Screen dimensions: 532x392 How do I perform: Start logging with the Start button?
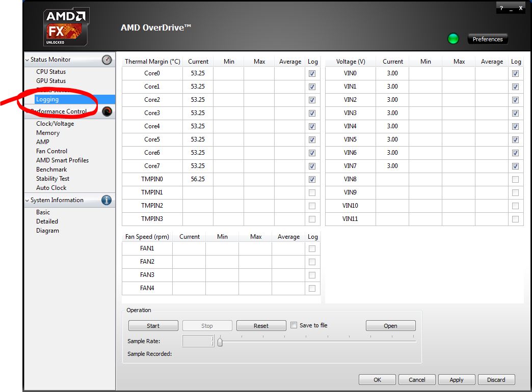pos(153,325)
